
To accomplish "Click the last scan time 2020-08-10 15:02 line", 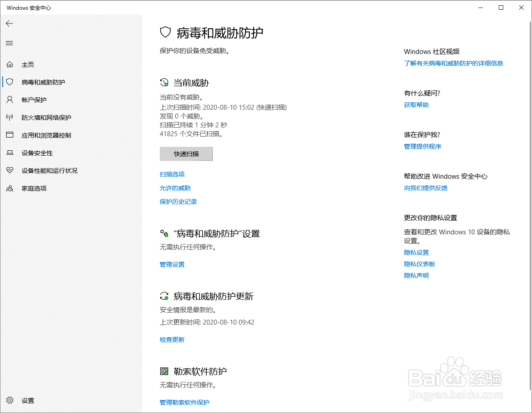I will point(223,107).
